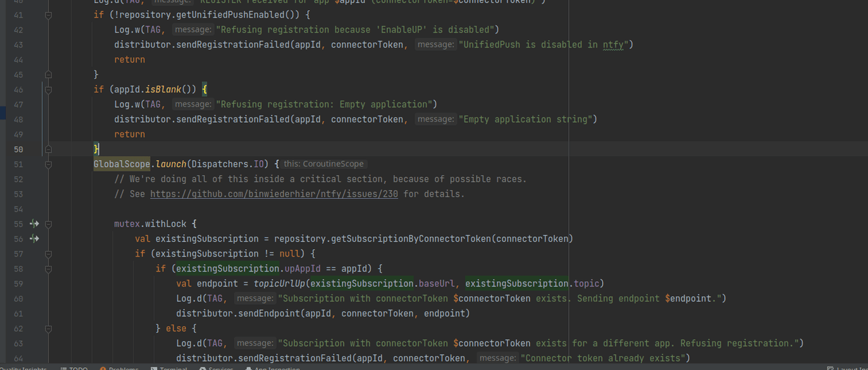Collapse the mutex.withLock block on line 55

coord(48,224)
